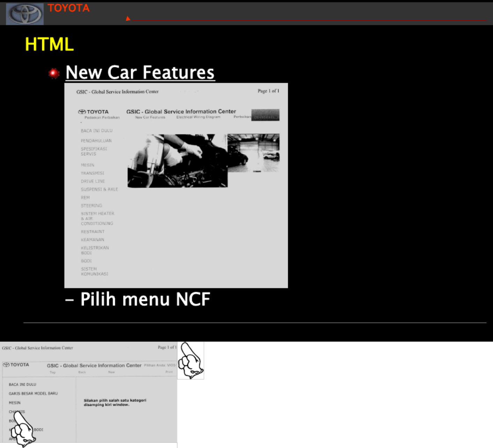This screenshot has height=448, width=493.
Task: Open KELISTRIKAN BODI
Action: pos(95,250)
